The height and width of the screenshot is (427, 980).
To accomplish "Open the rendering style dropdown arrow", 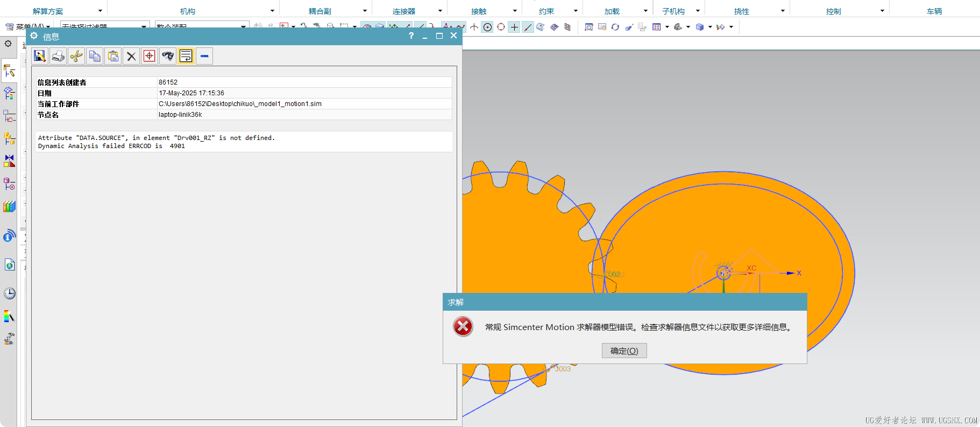I will point(710,27).
